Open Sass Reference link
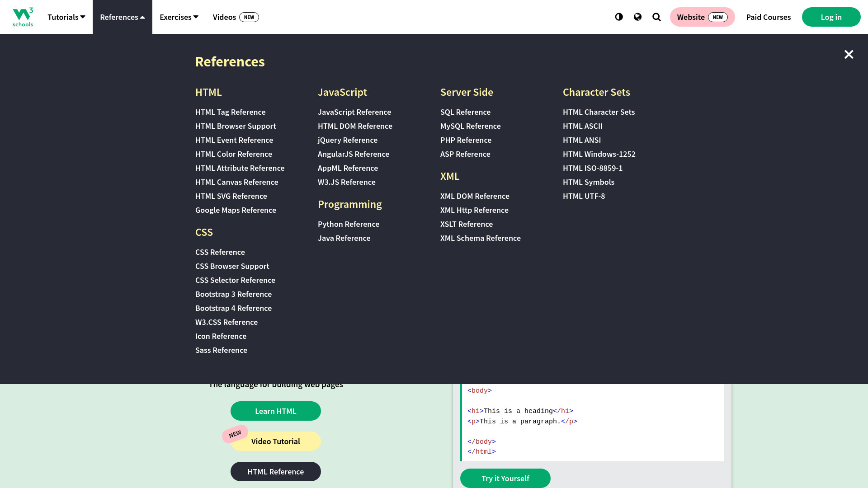868x488 pixels. [x=221, y=350]
